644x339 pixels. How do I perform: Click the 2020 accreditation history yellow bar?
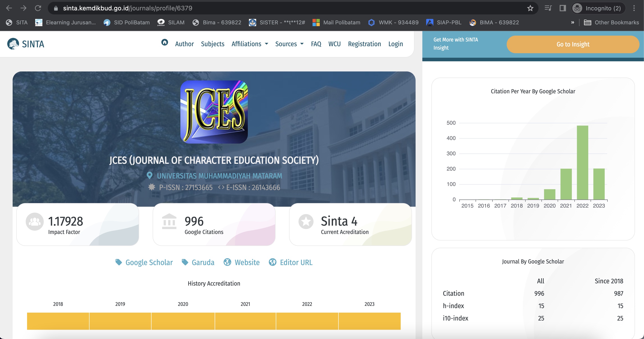coord(183,321)
